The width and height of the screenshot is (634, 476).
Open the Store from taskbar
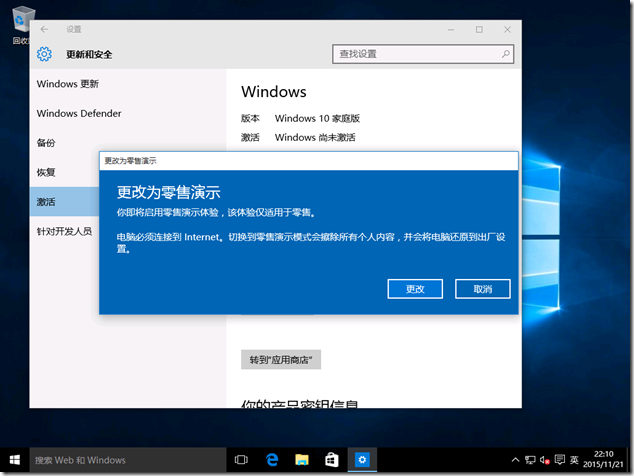click(x=332, y=460)
